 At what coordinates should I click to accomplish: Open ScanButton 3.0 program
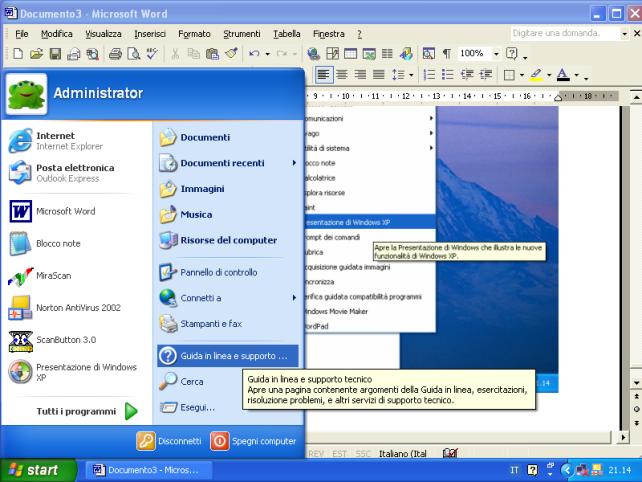coord(76,340)
